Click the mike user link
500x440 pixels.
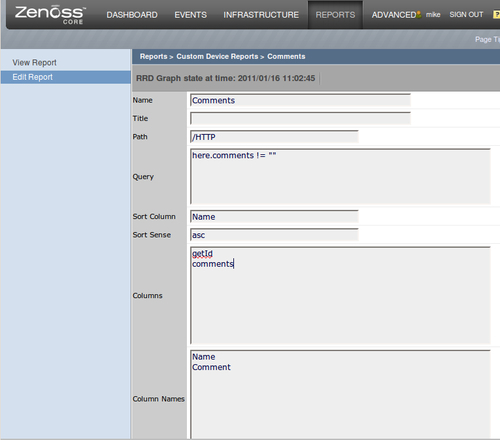433,15
